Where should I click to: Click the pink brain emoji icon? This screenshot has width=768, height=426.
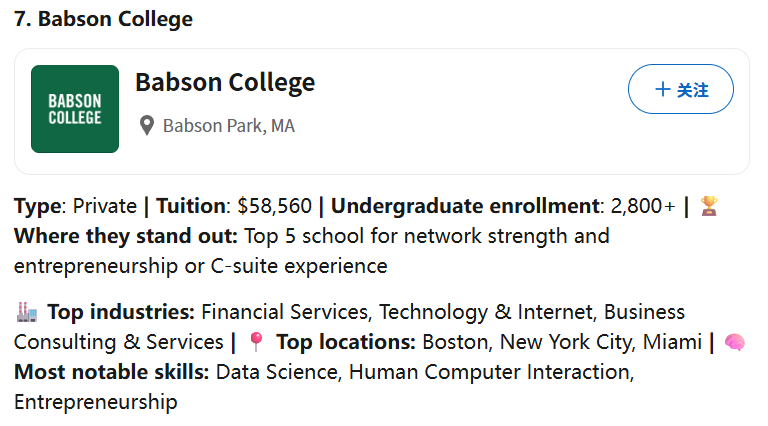click(x=734, y=342)
